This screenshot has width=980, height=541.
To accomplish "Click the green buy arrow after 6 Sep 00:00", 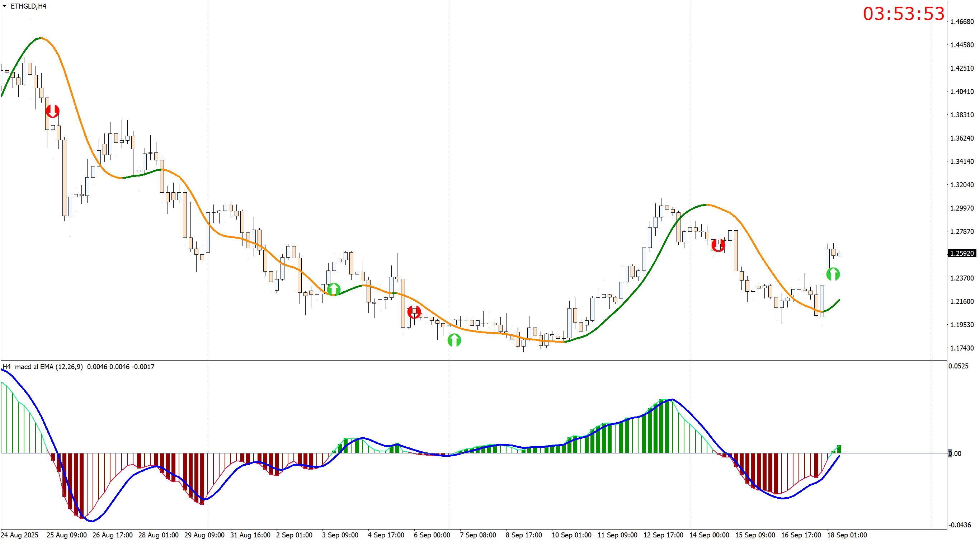I will 454,340.
